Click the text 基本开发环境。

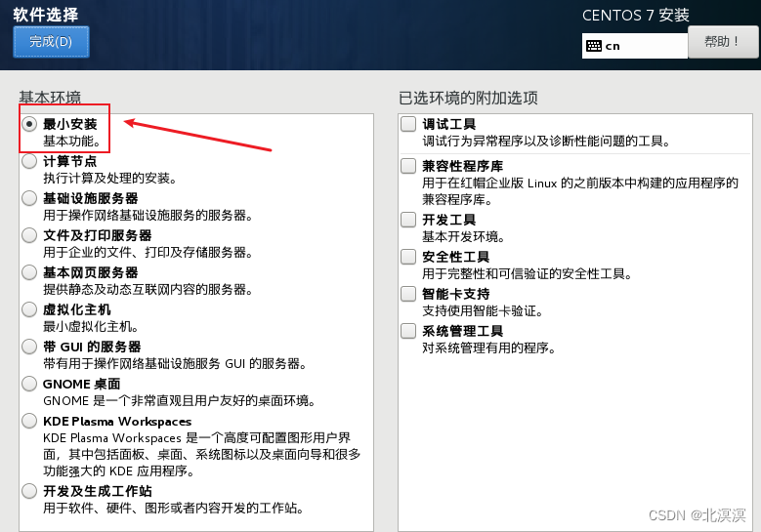pos(463,236)
